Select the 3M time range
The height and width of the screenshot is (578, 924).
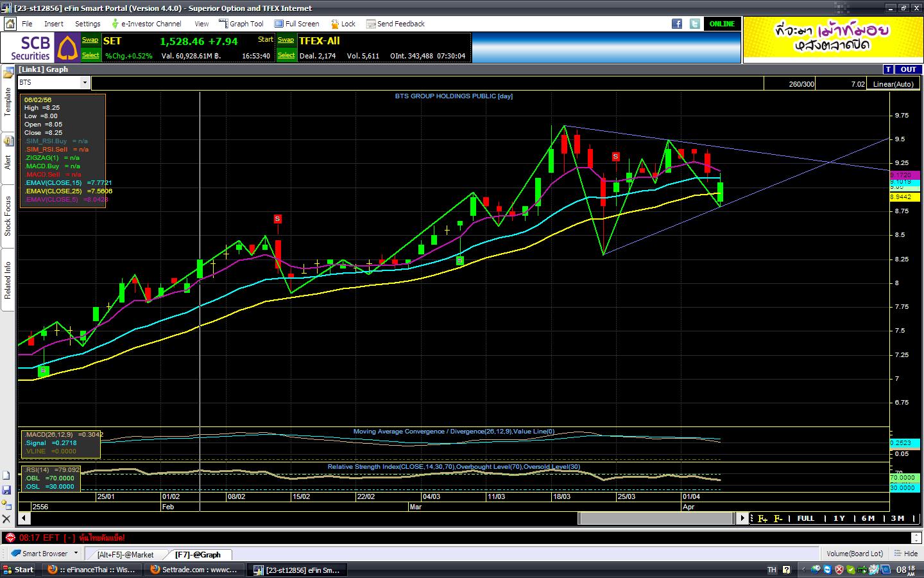pos(898,518)
